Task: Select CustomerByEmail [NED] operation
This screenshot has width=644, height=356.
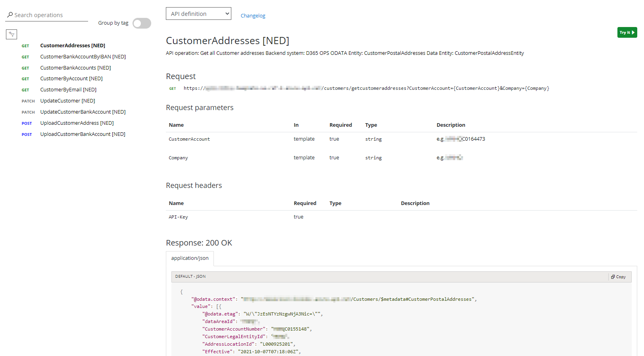Action: click(68, 90)
